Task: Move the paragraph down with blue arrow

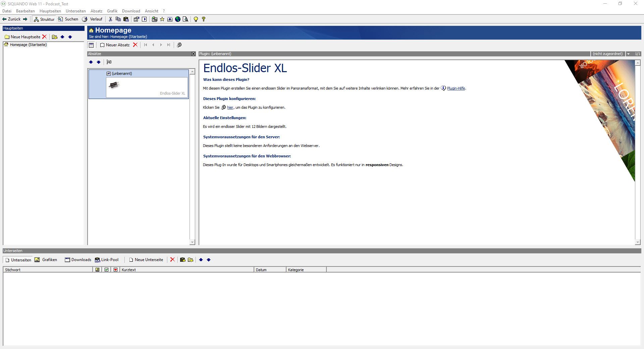Action: [99, 62]
